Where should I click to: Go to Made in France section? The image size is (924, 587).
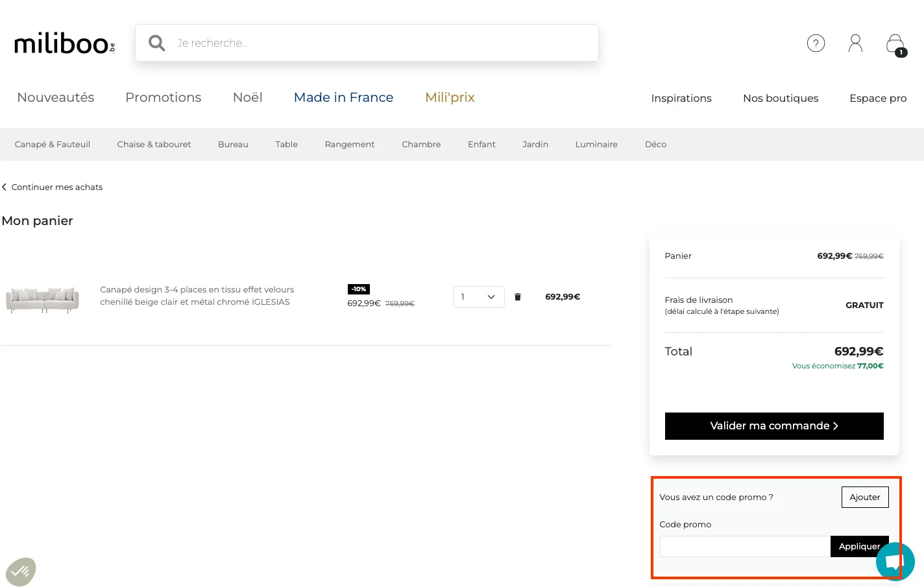click(x=343, y=97)
